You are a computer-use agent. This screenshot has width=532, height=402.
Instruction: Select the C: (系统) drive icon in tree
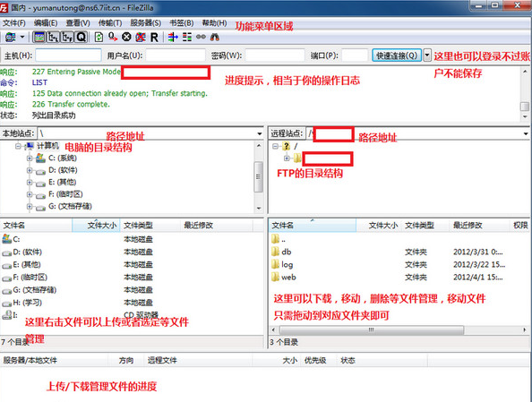pos(40,158)
